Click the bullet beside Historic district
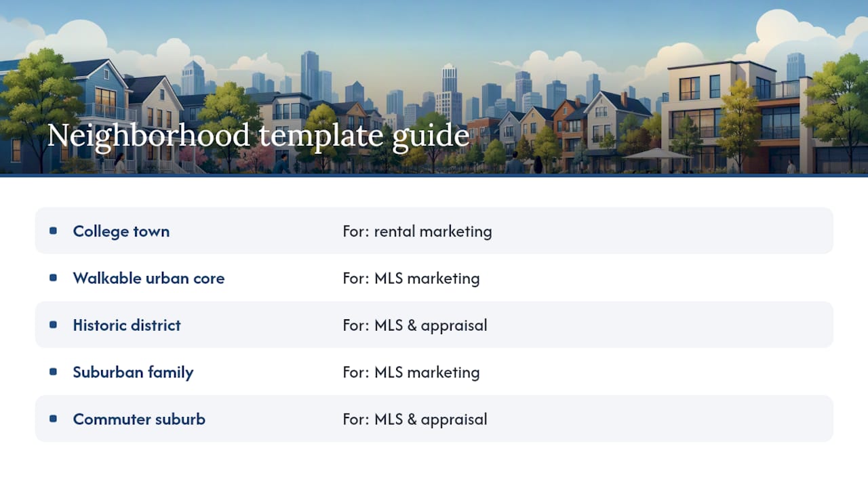868x488 pixels. (x=53, y=325)
